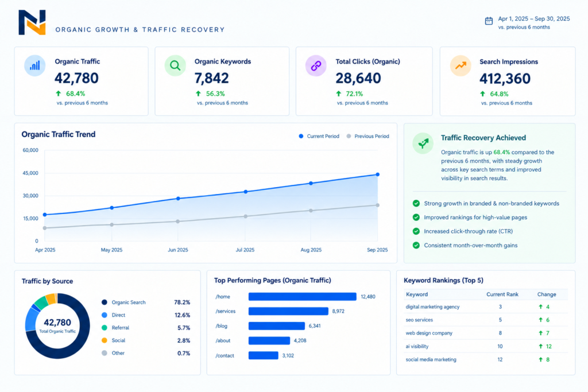Toggle the Current Period legend item
Screen dimensions: 588x392
point(319,136)
